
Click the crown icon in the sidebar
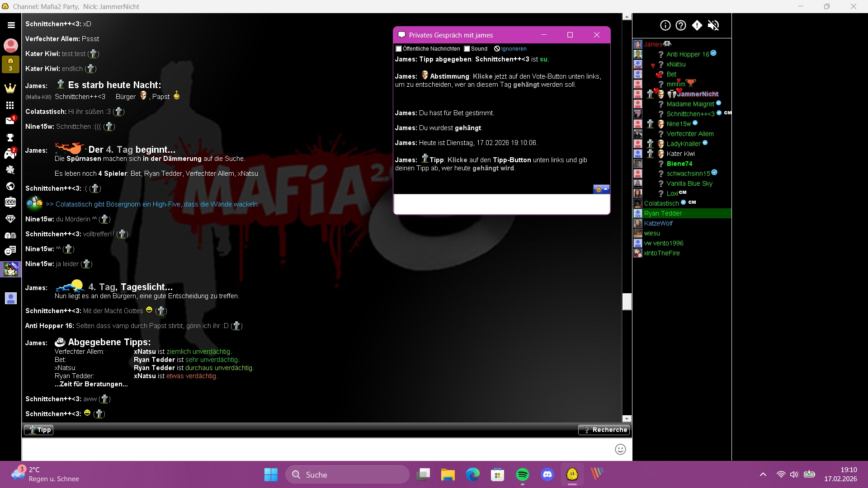tap(10, 88)
